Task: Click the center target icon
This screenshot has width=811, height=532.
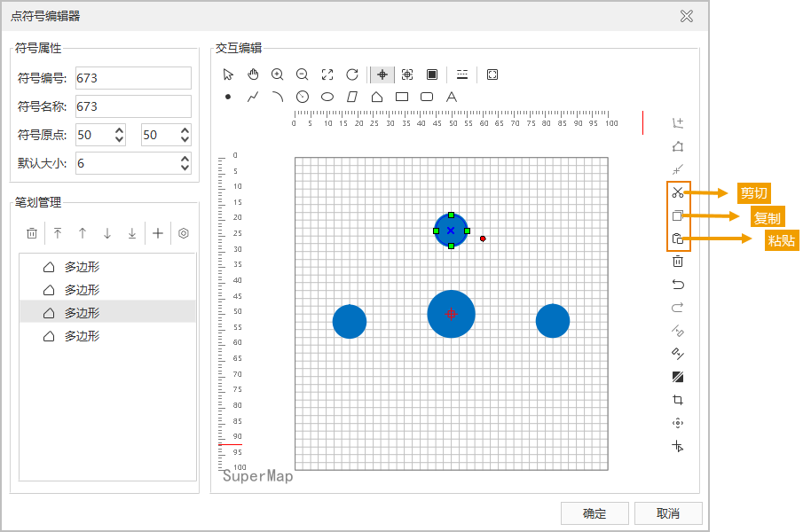Action: [x=678, y=423]
